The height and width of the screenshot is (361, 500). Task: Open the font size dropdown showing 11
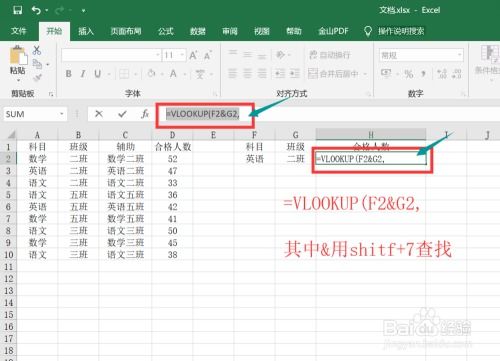point(182,55)
